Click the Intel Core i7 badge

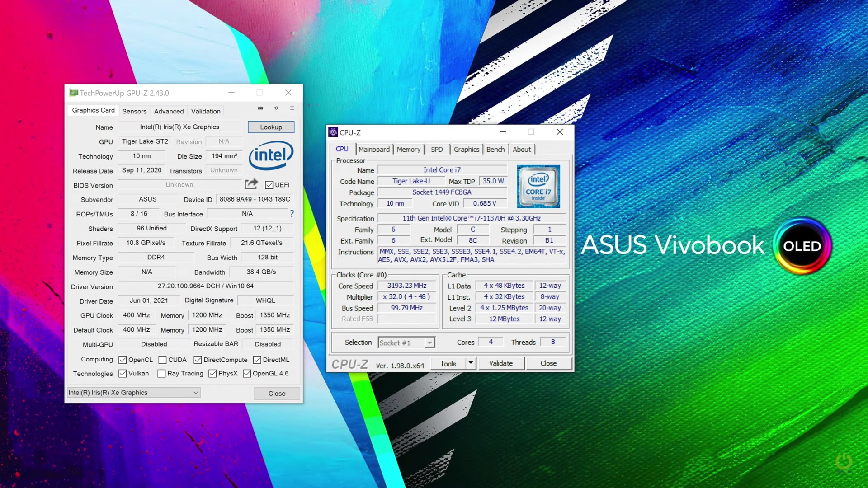pyautogui.click(x=538, y=186)
